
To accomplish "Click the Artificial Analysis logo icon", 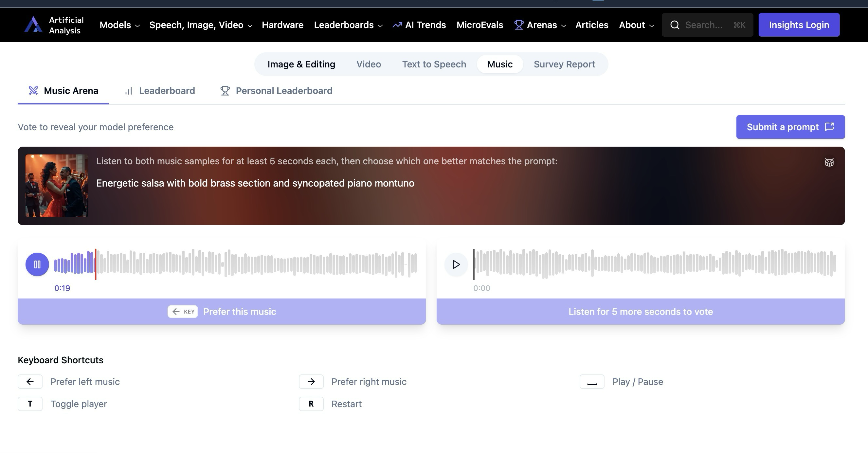I will coord(33,25).
